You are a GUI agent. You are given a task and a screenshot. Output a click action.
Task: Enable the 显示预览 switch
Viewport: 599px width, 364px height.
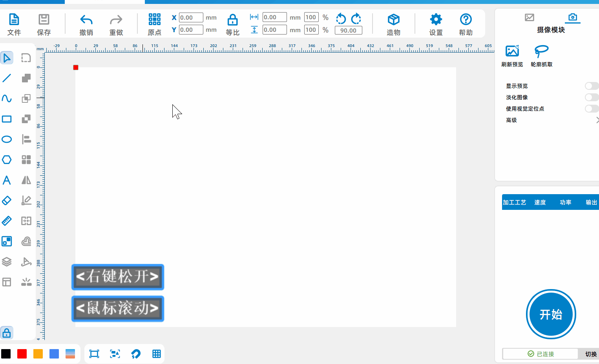pos(592,86)
